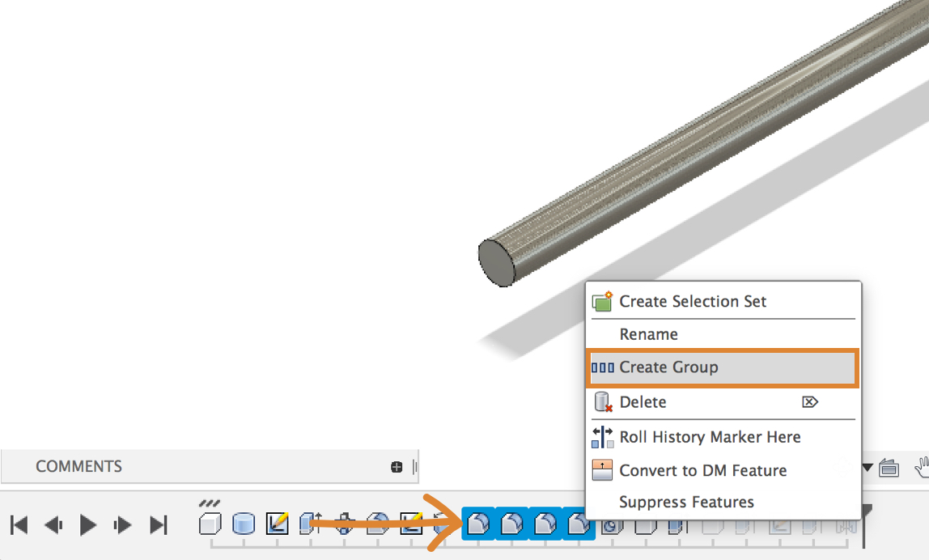Select the faded mirror feature at timeline end
This screenshot has height=560, width=929.
point(846,525)
